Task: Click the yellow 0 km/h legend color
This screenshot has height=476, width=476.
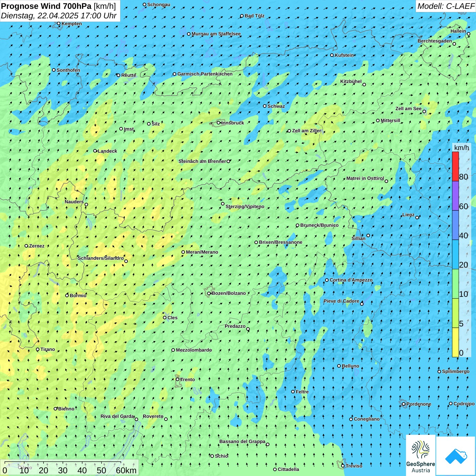Action: point(455,342)
